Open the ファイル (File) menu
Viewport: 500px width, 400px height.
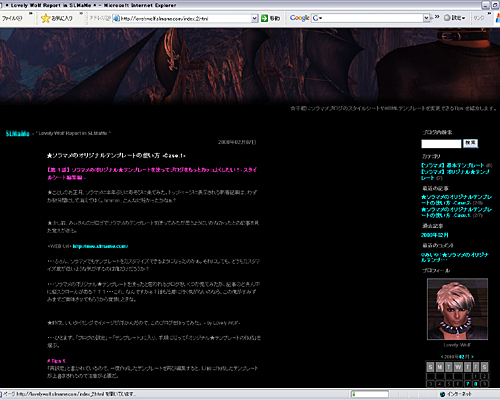click(x=12, y=18)
